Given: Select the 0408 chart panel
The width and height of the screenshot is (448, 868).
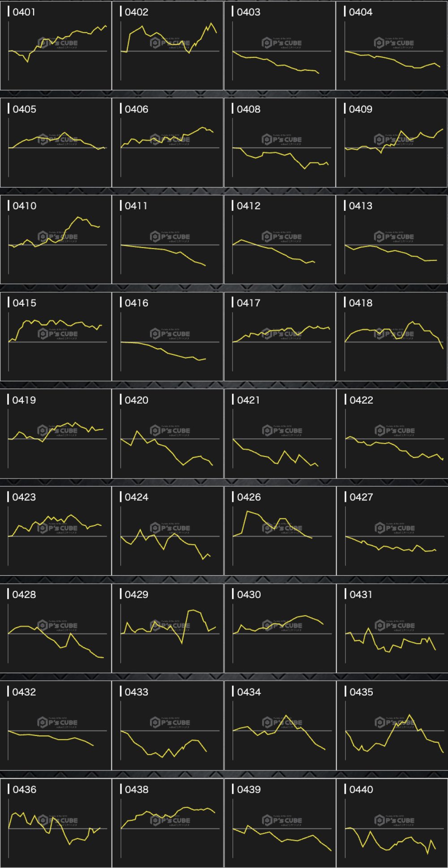Looking at the screenshot, I should [x=280, y=143].
